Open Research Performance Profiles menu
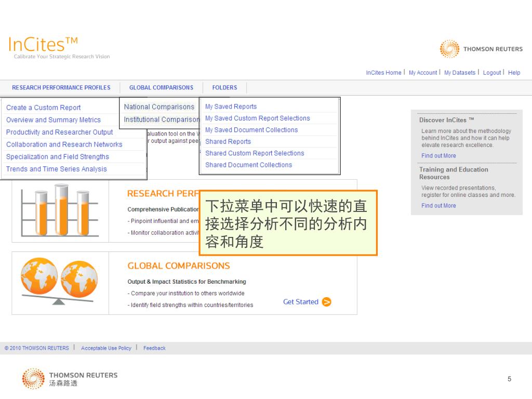 pyautogui.click(x=61, y=87)
